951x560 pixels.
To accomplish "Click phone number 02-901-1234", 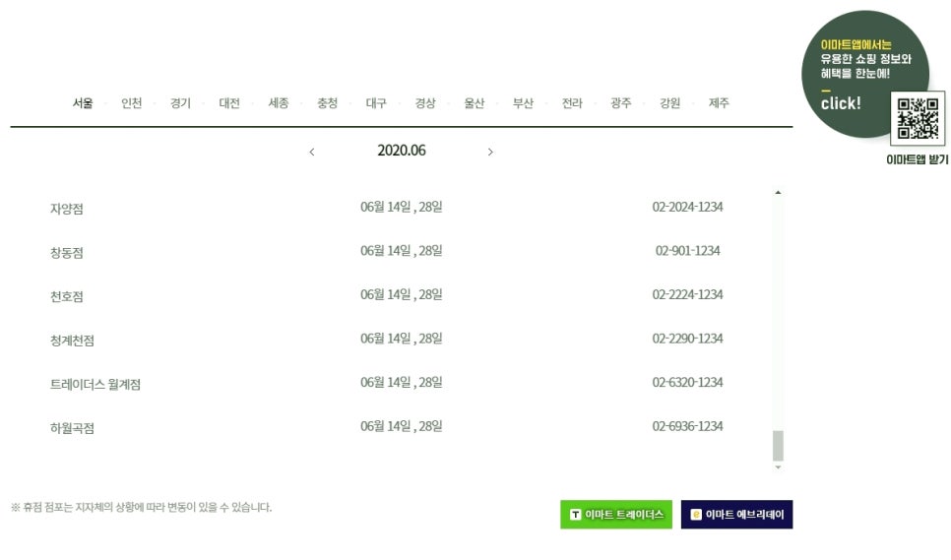I will [687, 251].
